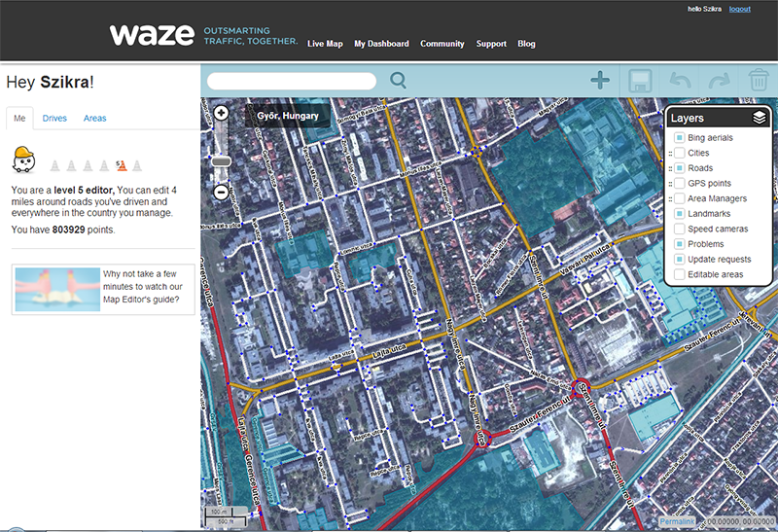The width and height of the screenshot is (778, 532).
Task: Toggle the Roads layer checkbox
Action: pos(679,167)
